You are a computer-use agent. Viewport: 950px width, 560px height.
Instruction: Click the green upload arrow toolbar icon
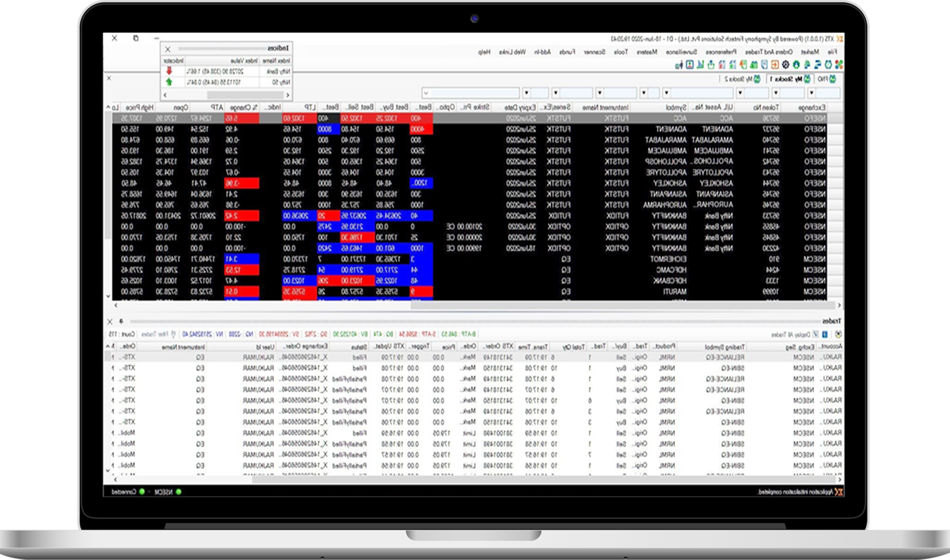[711, 65]
